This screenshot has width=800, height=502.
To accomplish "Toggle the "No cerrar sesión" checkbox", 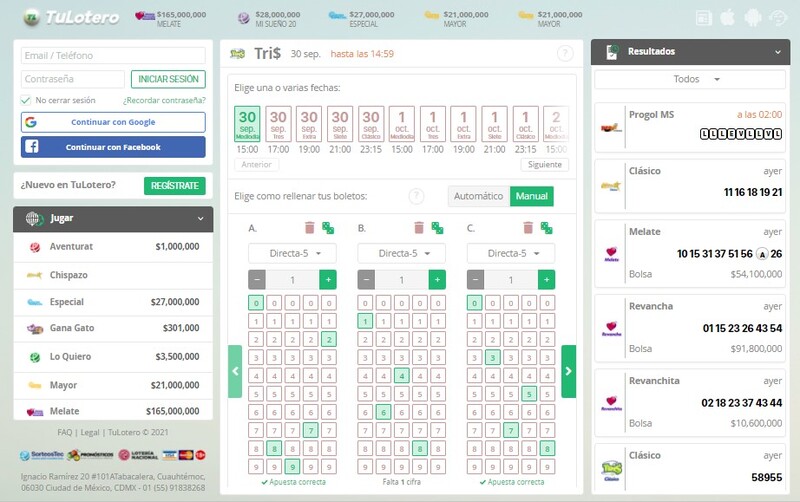I will click(26, 100).
